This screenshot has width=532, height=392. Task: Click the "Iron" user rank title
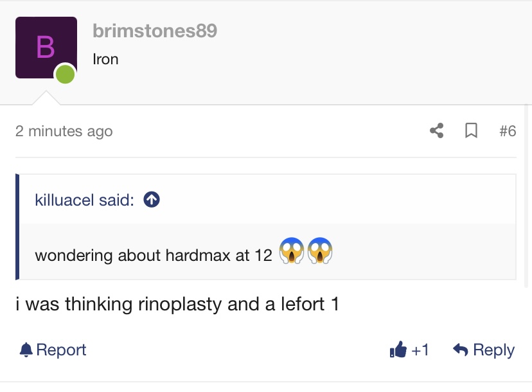click(x=105, y=59)
